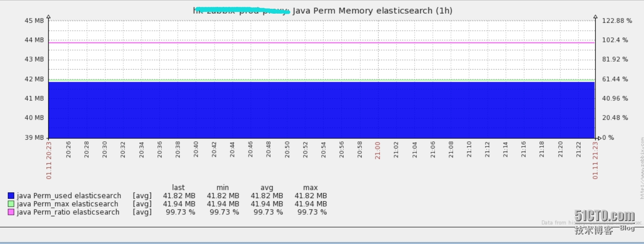Click the 21:10 time label
The width and height of the screenshot is (644, 244).
coord(468,150)
